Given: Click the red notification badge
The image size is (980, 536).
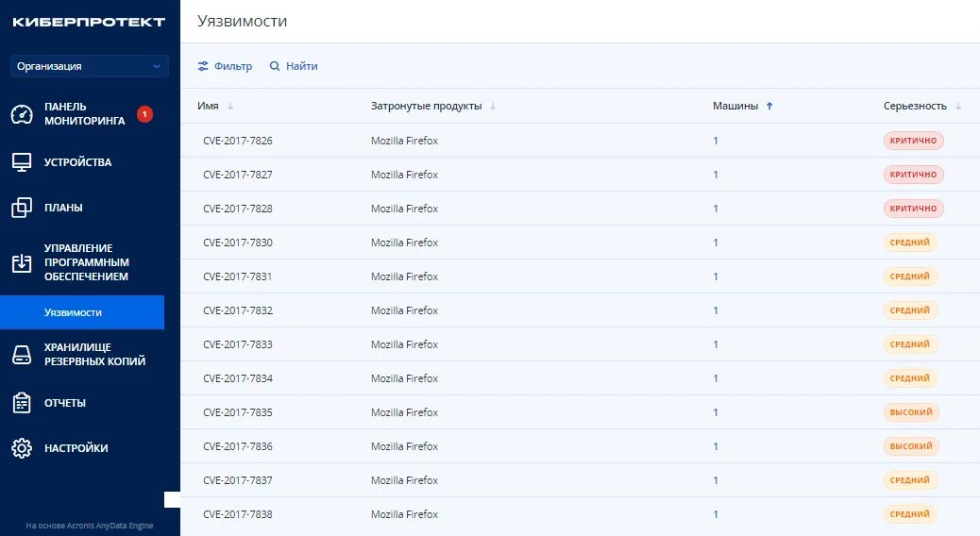Looking at the screenshot, I should pos(145,114).
